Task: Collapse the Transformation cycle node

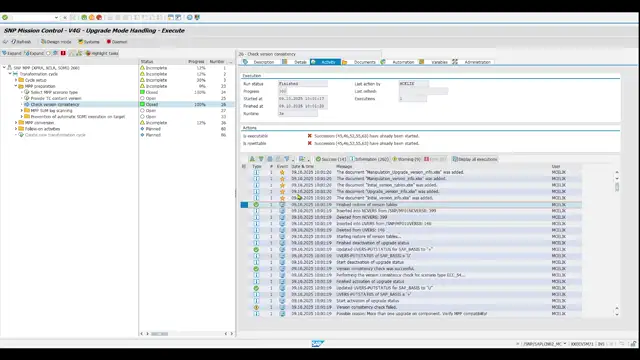Action: (10, 74)
